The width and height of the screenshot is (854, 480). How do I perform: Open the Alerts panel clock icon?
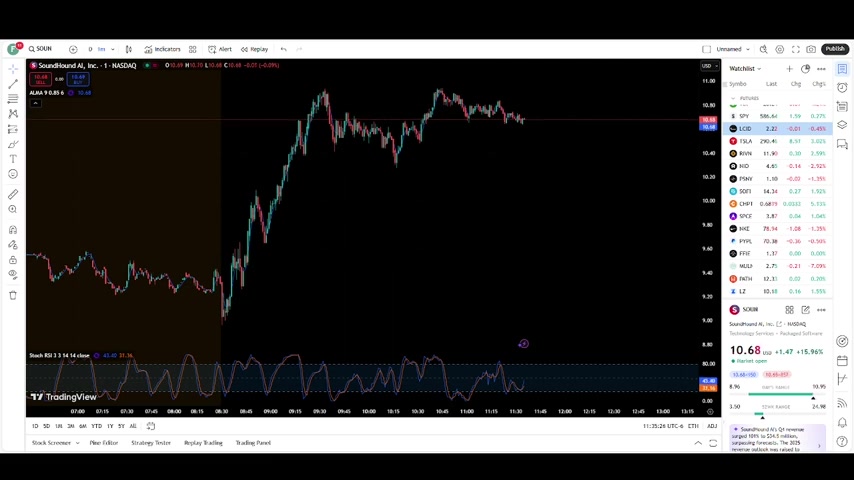click(842, 88)
